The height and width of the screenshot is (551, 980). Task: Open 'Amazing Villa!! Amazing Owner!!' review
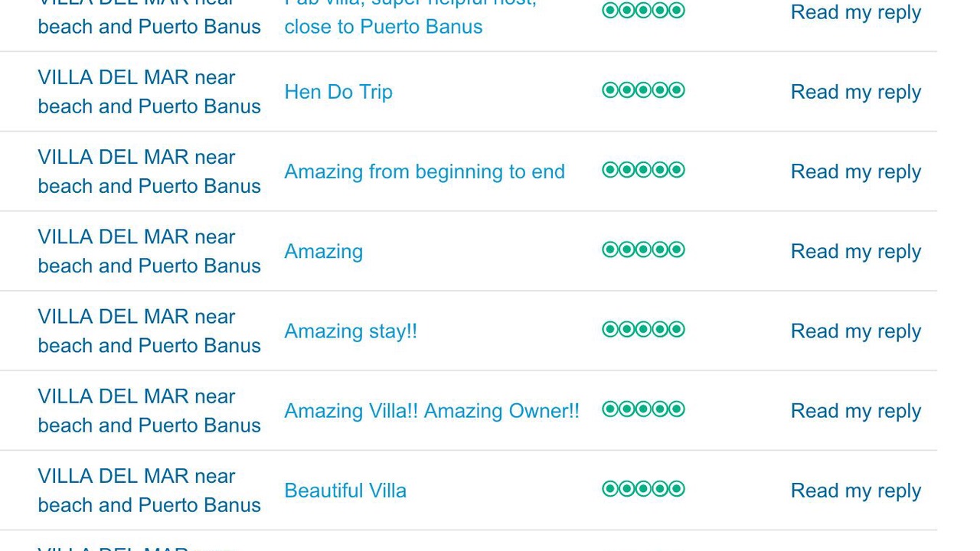point(432,411)
